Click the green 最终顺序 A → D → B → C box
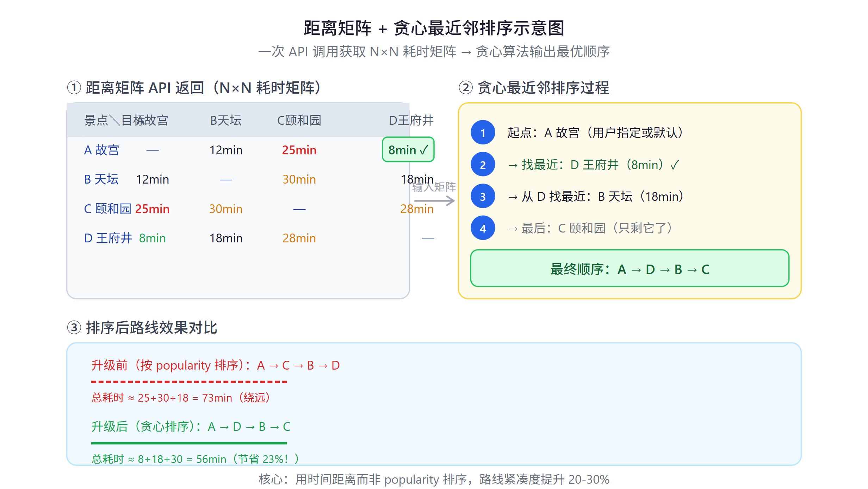The image size is (868, 489). coord(630,269)
